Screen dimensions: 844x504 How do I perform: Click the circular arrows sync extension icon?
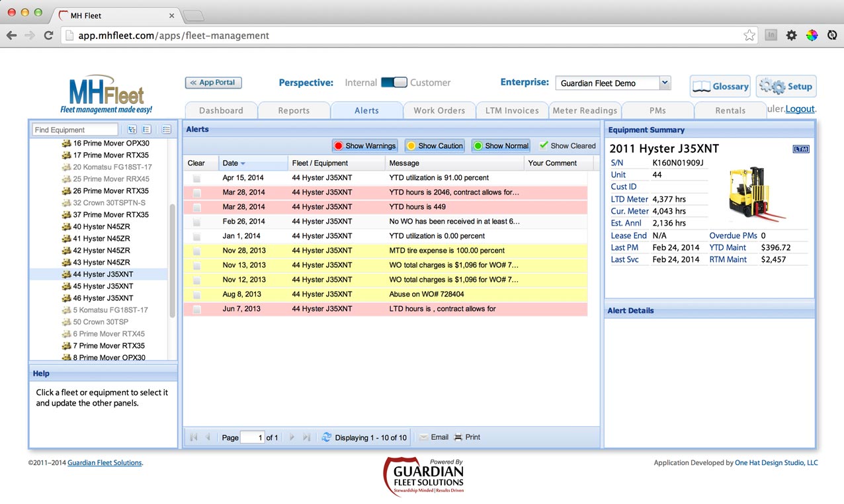tap(832, 36)
